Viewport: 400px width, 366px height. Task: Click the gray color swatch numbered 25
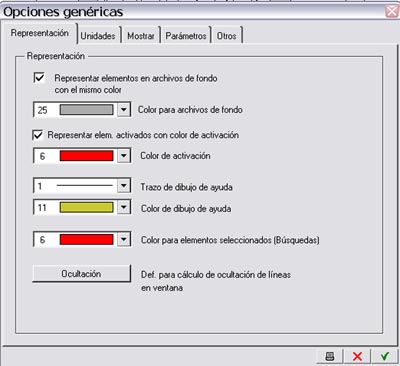tap(87, 110)
